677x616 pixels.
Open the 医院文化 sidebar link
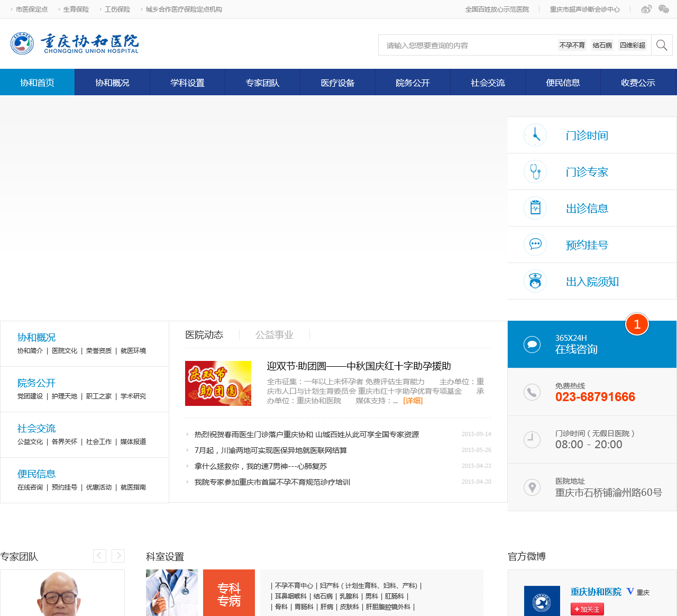click(x=65, y=351)
